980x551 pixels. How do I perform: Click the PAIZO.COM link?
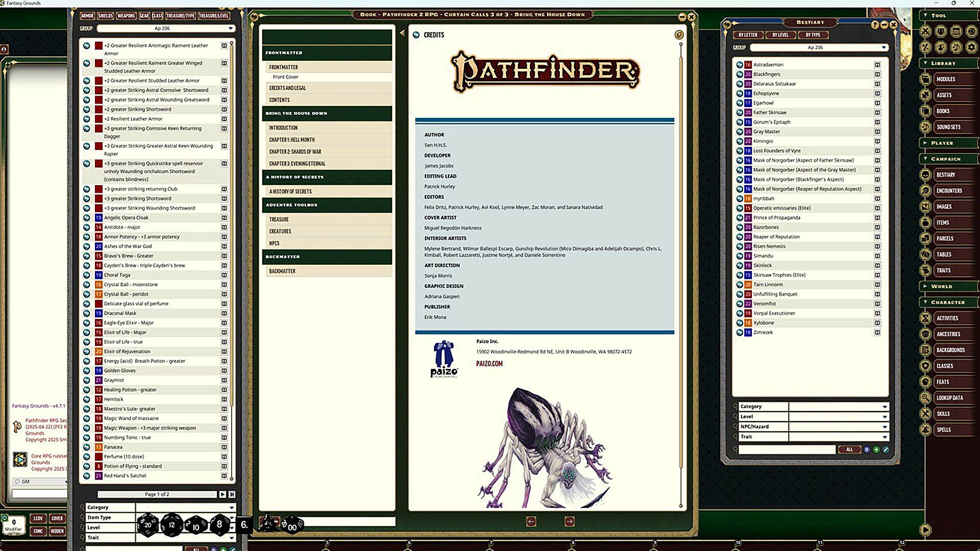coord(489,364)
